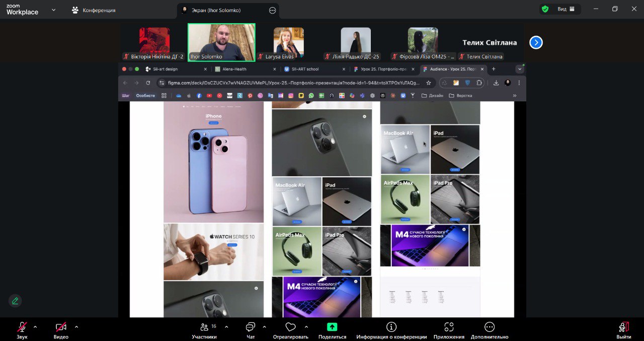Open the Участники participants panel
The image size is (644, 341).
click(204, 327)
